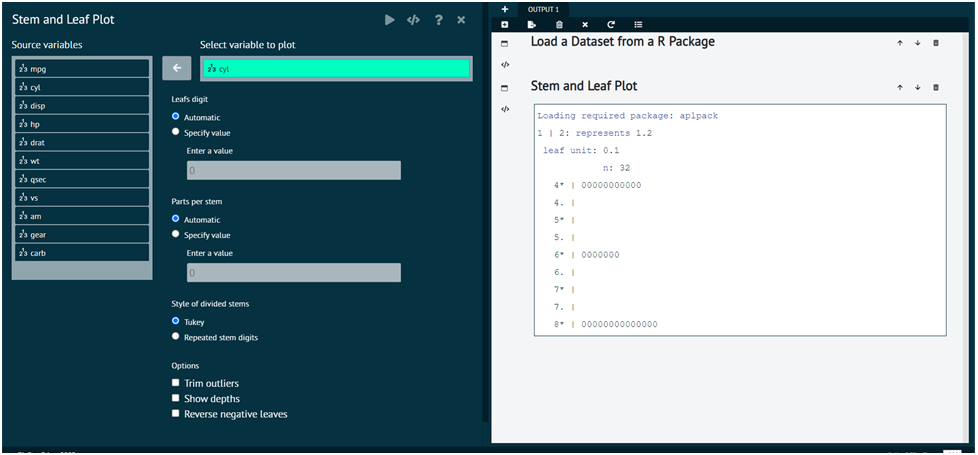Click the 'n: 32' line in output
This screenshot has width=978, height=455.
(x=617, y=168)
